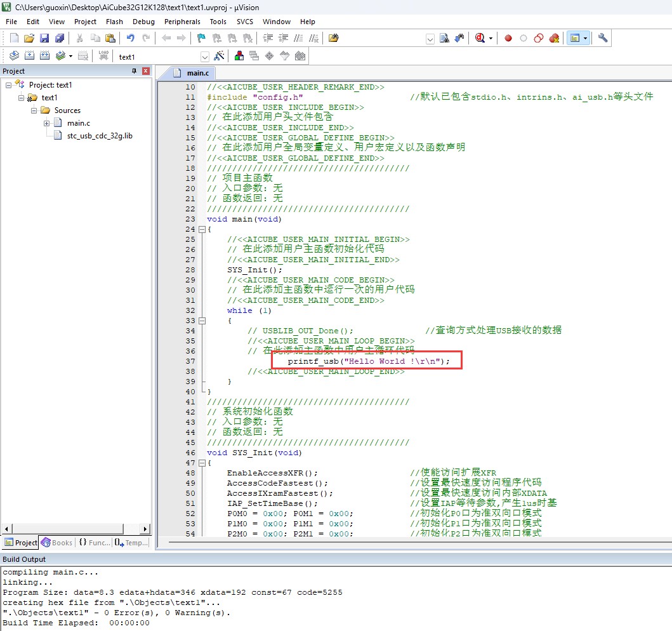The width and height of the screenshot is (672, 631).
Task: Collapse the Sources group folder
Action: (34, 110)
